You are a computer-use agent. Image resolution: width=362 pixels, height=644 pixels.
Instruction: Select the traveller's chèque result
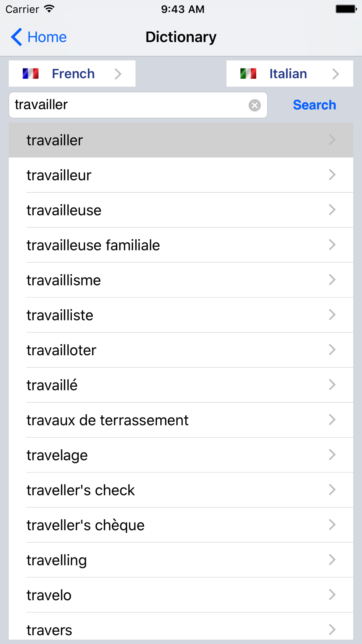click(181, 525)
